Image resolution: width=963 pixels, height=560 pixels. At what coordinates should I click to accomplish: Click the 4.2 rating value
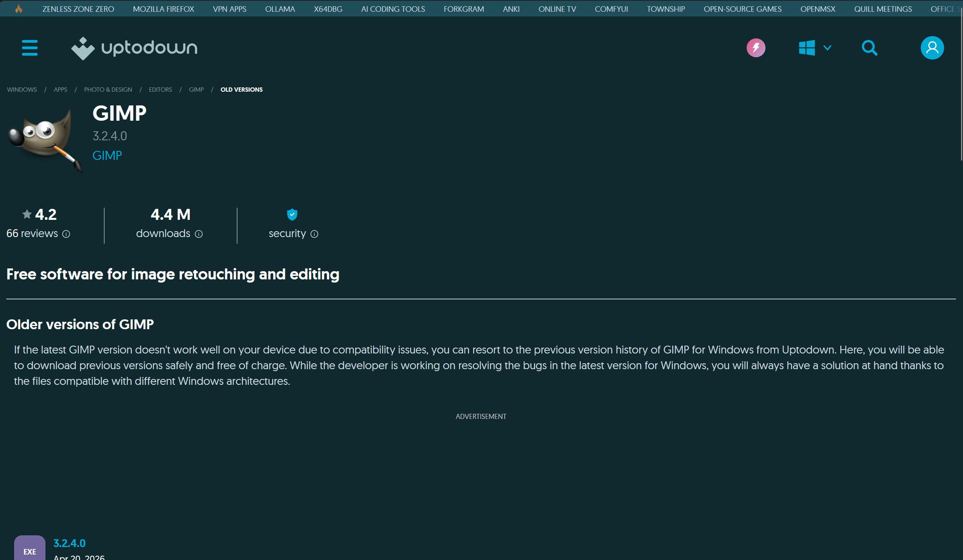click(46, 214)
